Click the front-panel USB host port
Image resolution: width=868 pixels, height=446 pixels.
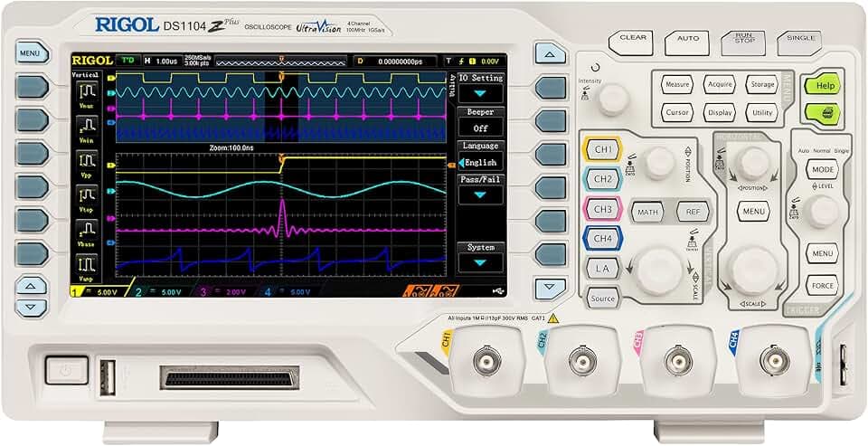click(x=108, y=377)
